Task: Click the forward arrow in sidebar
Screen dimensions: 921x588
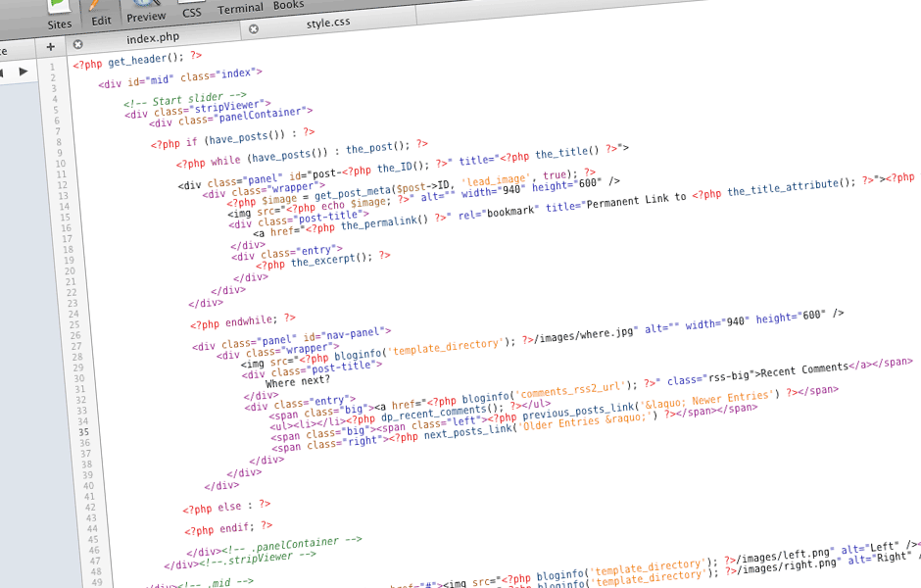Action: (23, 72)
